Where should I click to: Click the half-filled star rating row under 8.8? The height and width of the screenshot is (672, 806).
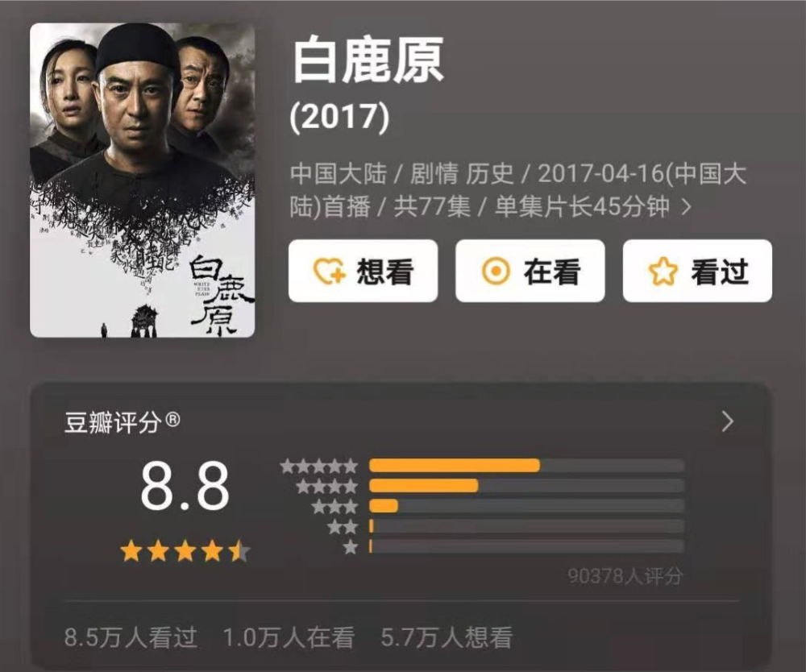pyautogui.click(x=185, y=552)
